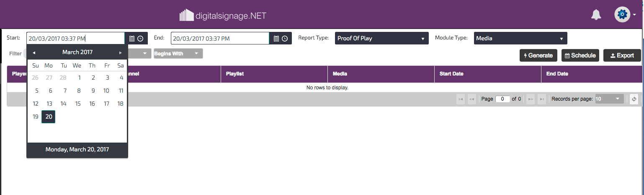Image resolution: width=644 pixels, height=195 pixels.
Task: Open the Start date calendar picker icon
Action: tap(131, 39)
